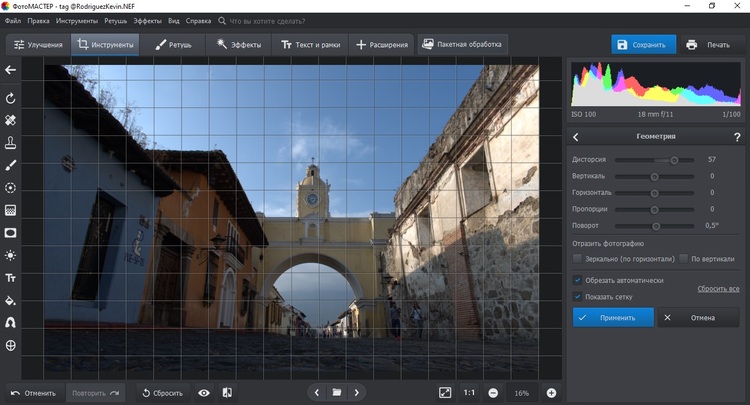Click the Применить button

tap(612, 317)
